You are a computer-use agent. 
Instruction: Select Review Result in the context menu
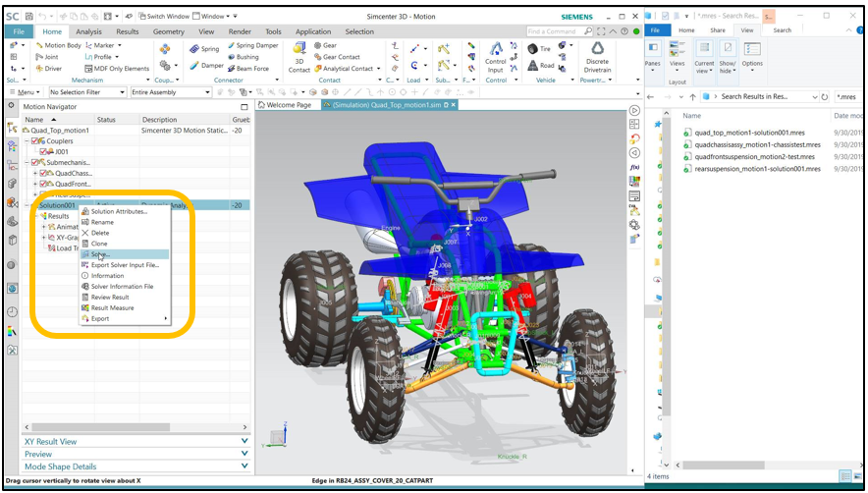pos(110,297)
